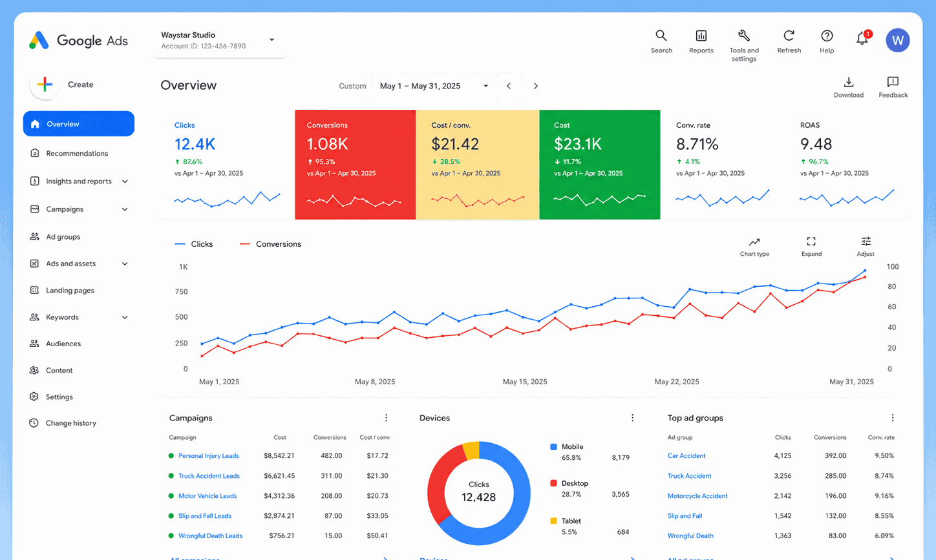Select the green Cost metric card
Screen dimensions: 936x560
[600, 165]
